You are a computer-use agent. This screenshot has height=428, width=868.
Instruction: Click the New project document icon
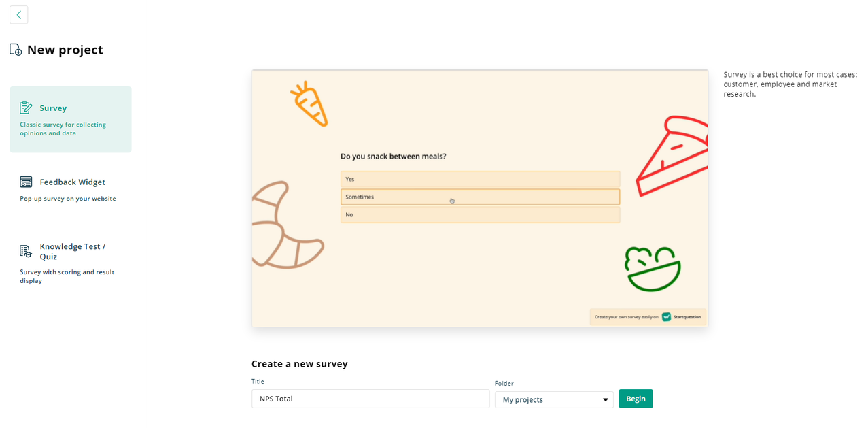pos(16,50)
